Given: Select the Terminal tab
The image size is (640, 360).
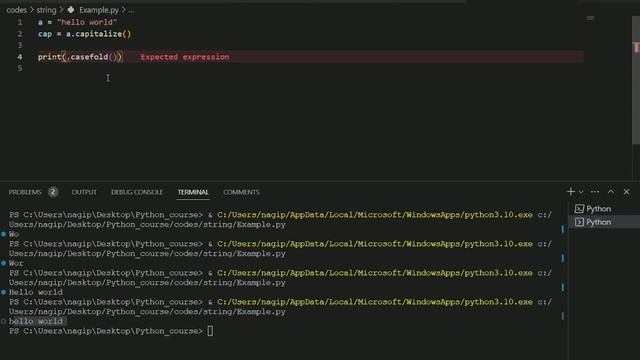Looking at the screenshot, I should 193,192.
